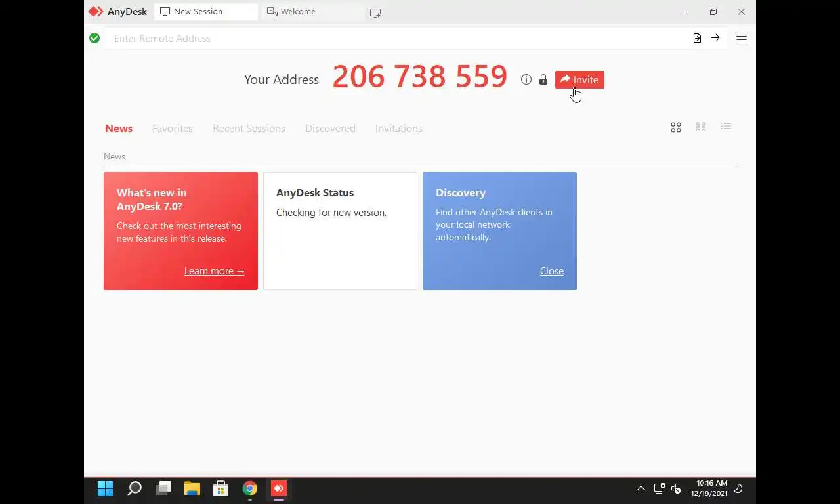
Task: Select the Invitations tab
Action: (399, 128)
